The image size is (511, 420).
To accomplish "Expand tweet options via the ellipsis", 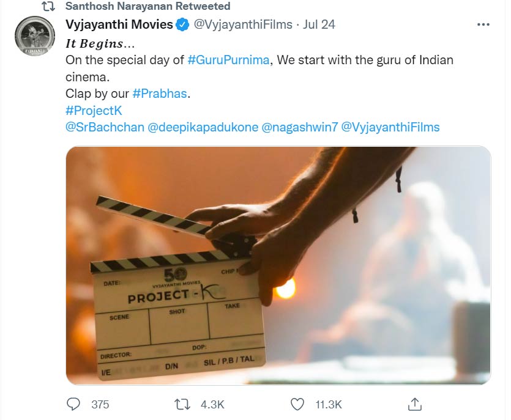I will [x=483, y=24].
